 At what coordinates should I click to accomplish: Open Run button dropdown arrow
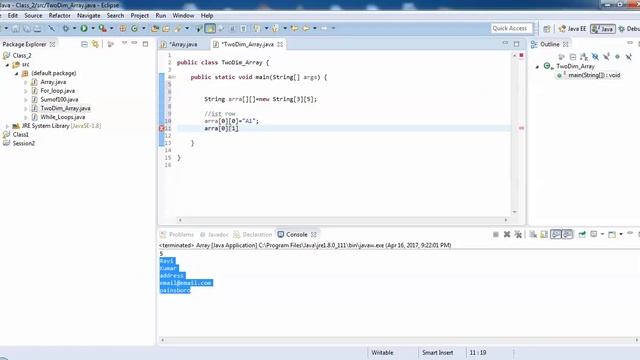coord(93,28)
